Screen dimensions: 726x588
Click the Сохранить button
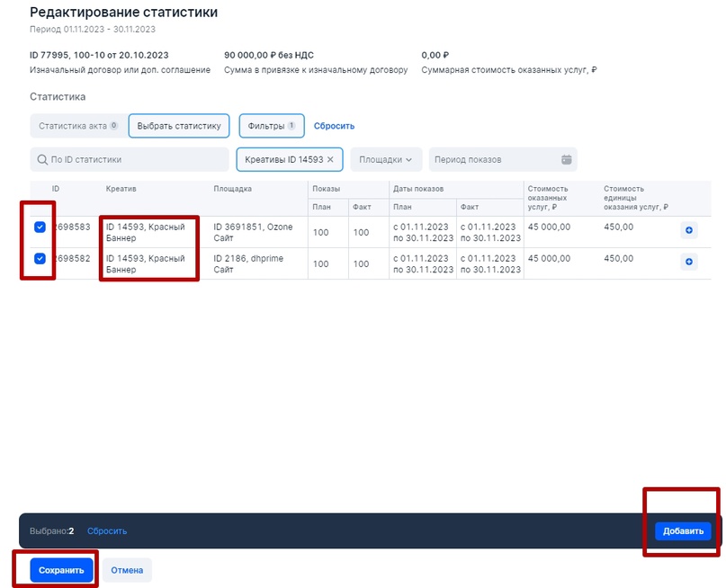click(x=61, y=570)
